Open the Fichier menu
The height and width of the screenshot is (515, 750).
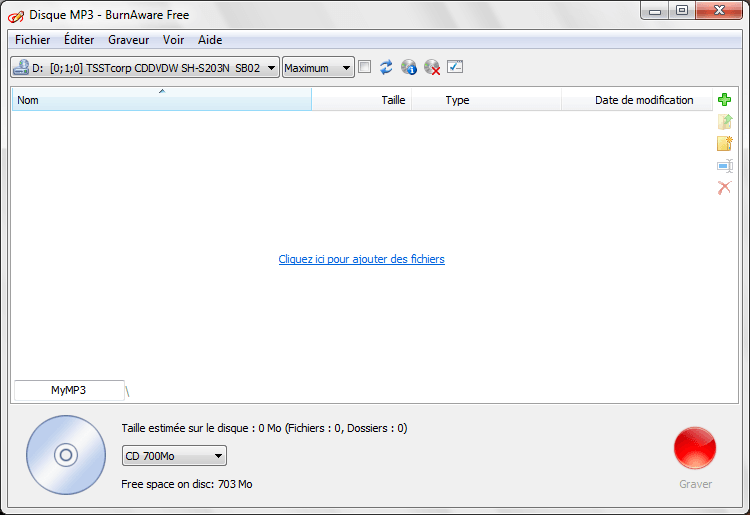(32, 40)
